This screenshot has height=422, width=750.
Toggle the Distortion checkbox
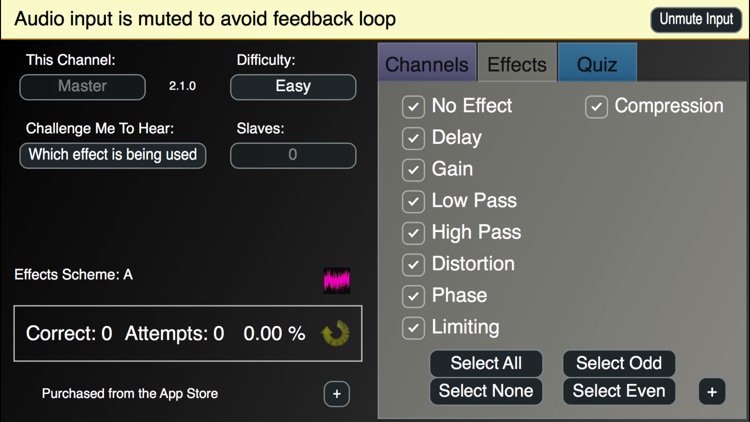pos(413,264)
